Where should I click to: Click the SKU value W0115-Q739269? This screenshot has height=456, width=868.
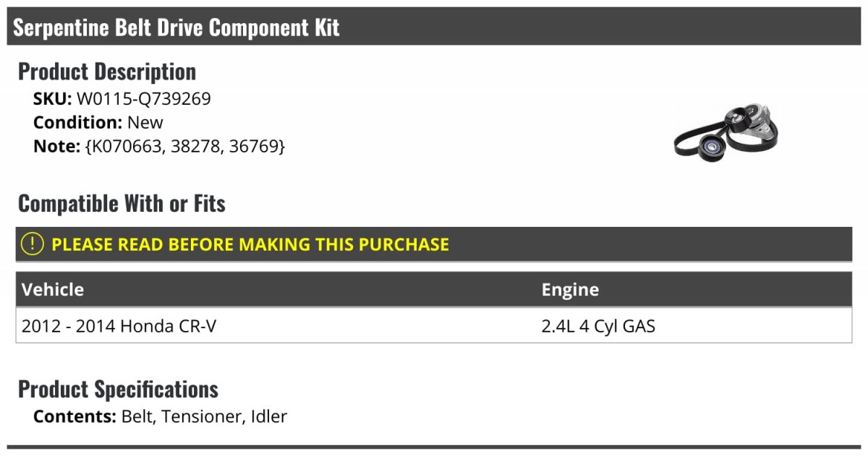coord(144,99)
